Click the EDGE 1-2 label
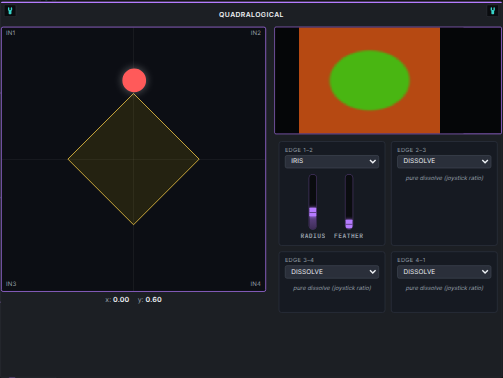The height and width of the screenshot is (378, 503). (299, 150)
